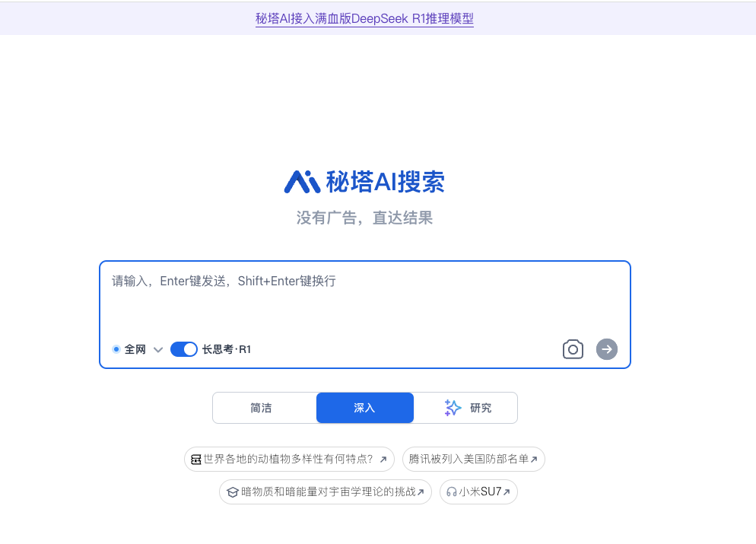Click the camera icon in the search box
Viewport: 756px width, 544px height.
click(573, 349)
